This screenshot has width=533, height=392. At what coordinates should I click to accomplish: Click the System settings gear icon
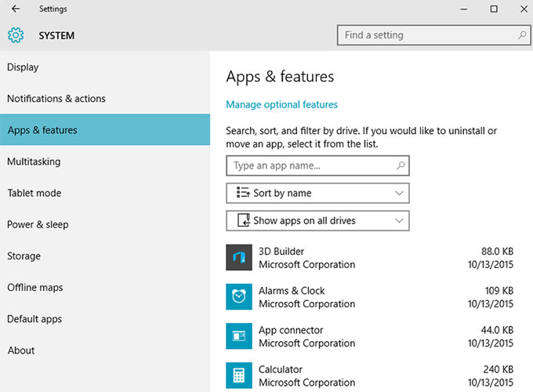[x=16, y=35]
